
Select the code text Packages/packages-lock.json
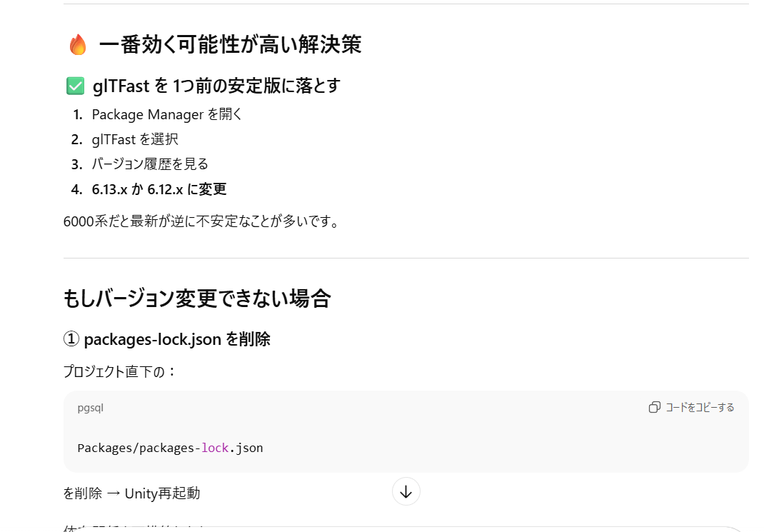pos(170,448)
